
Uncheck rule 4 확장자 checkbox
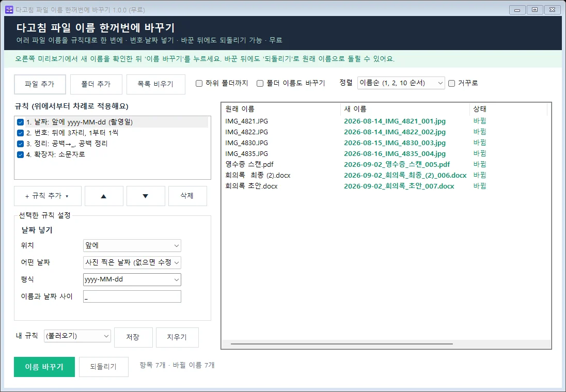point(21,154)
